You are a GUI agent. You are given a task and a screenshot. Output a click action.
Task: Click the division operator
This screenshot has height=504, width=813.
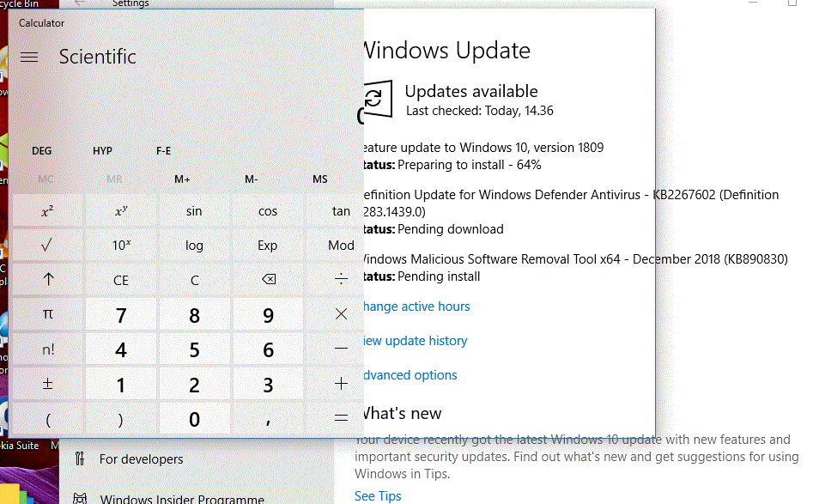pyautogui.click(x=341, y=280)
